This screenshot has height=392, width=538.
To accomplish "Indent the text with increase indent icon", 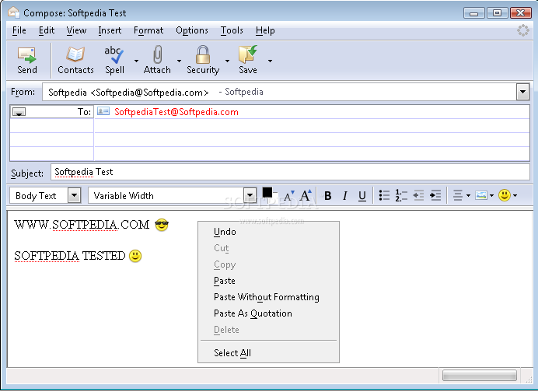I will [x=435, y=195].
